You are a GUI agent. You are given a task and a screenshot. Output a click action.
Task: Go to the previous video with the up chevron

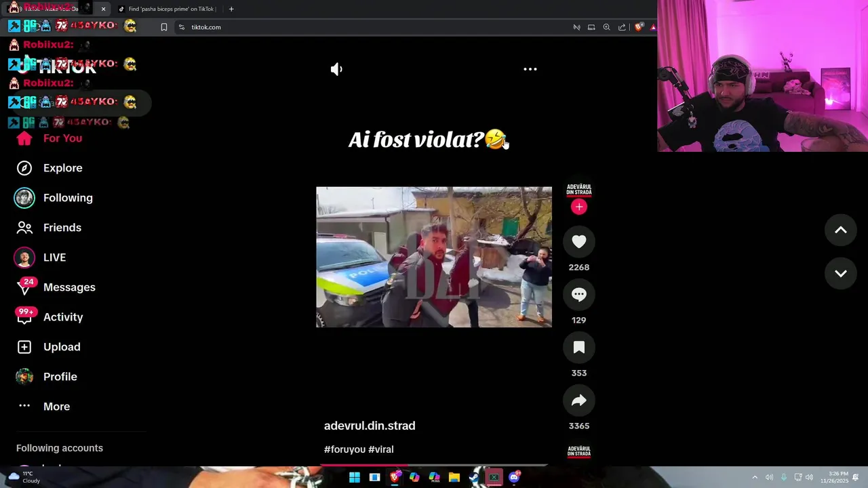click(841, 230)
